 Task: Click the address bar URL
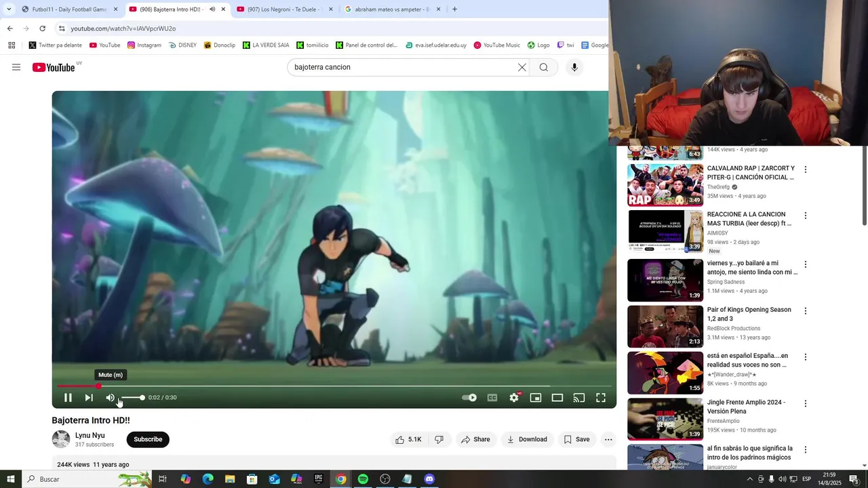point(123,28)
